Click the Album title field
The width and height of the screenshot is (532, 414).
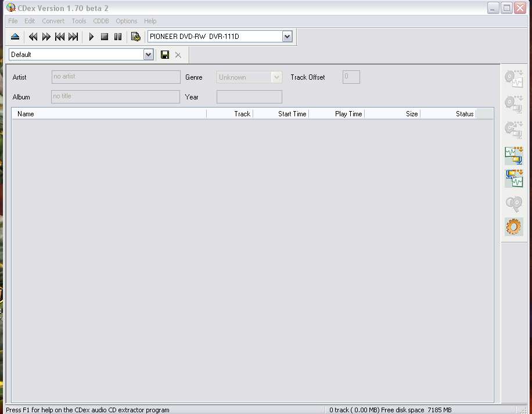tap(116, 97)
